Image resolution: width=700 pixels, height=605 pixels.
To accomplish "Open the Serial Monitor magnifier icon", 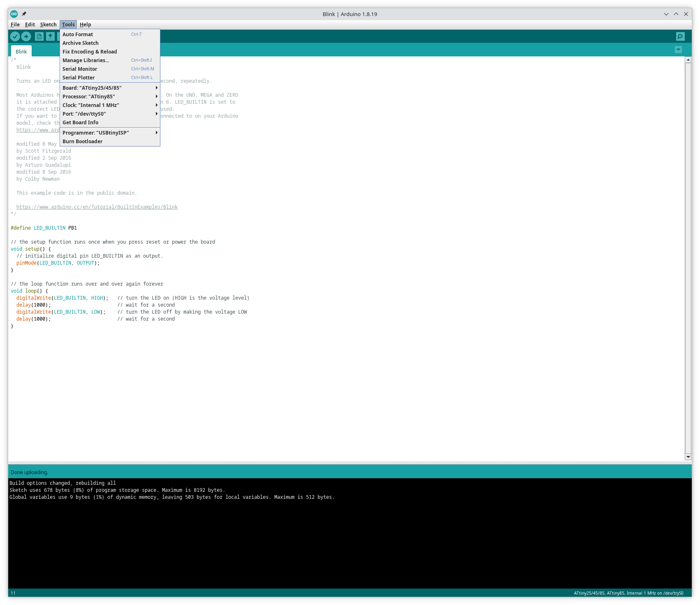I will (x=680, y=37).
